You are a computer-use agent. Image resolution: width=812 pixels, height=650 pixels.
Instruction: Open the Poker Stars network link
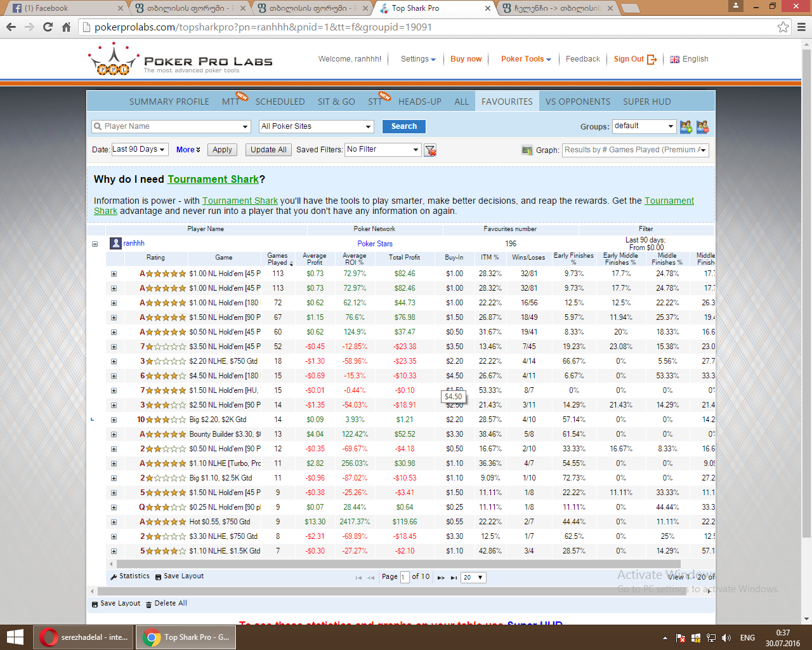(375, 244)
